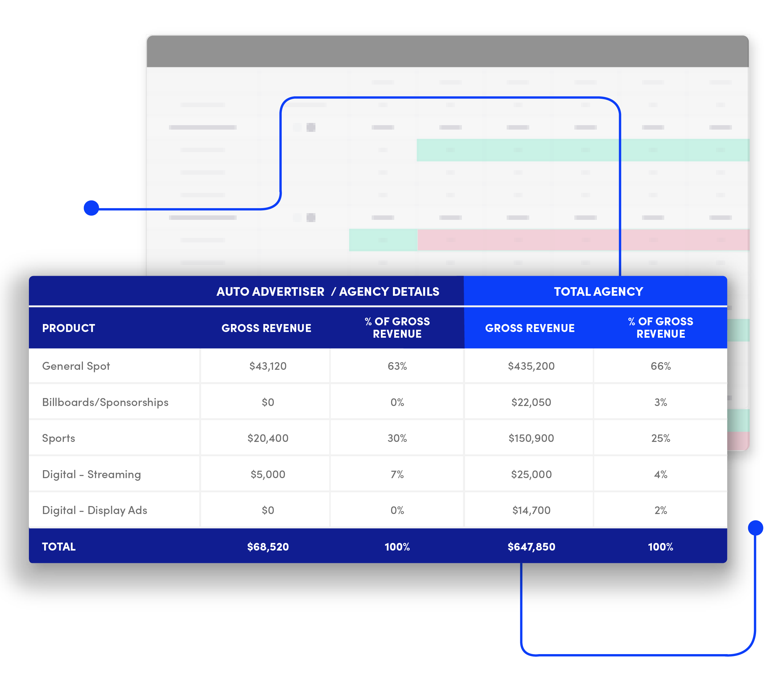Click the $150,900 total agency cell
784x697 pixels.
(x=531, y=438)
